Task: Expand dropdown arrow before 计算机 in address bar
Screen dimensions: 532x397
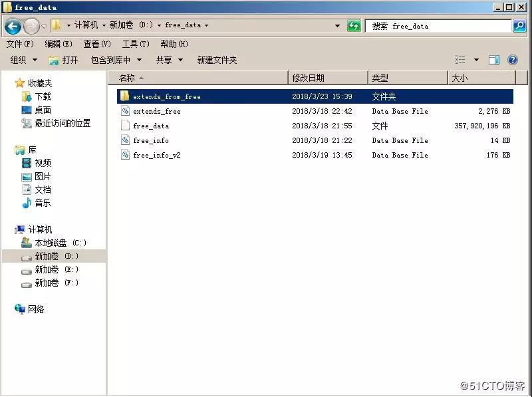Action: pos(68,25)
